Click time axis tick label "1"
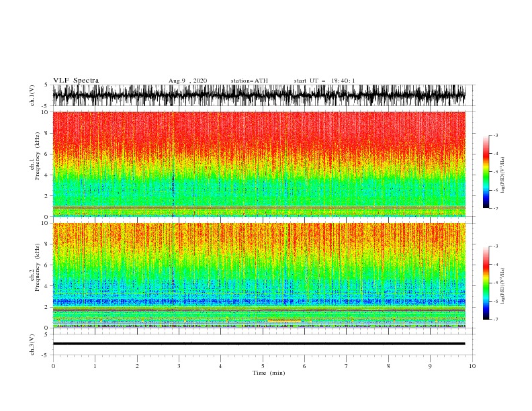Screen dimensions: 532x411 (x=95, y=366)
